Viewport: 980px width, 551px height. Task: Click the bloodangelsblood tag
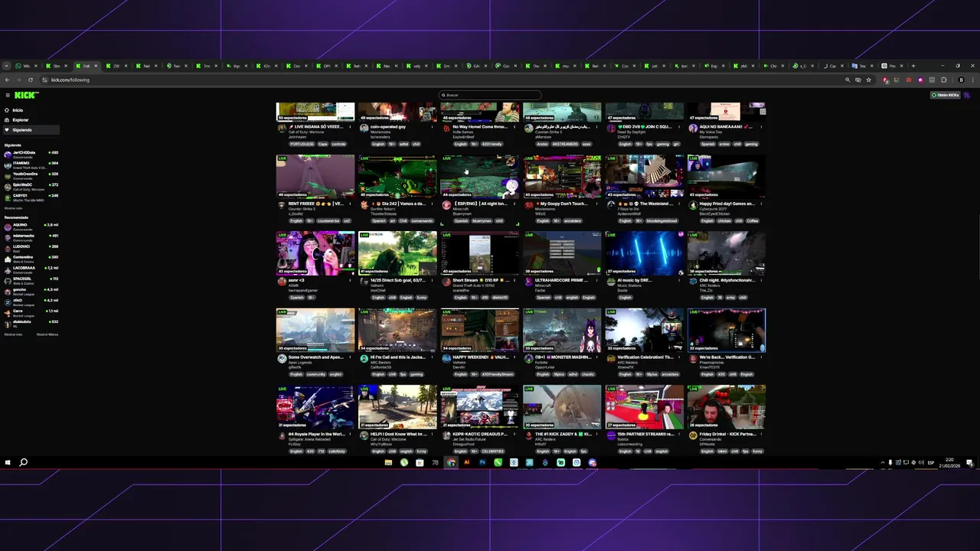coord(664,220)
